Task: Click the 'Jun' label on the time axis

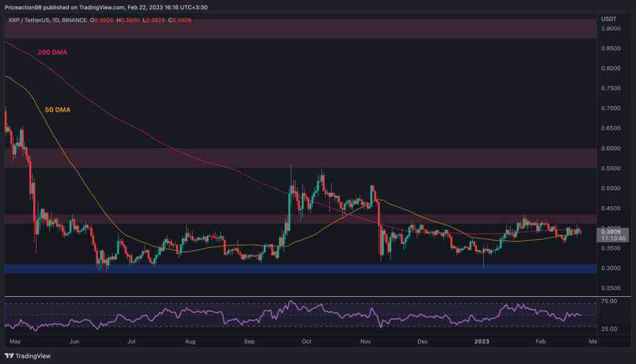Action: pos(74,341)
